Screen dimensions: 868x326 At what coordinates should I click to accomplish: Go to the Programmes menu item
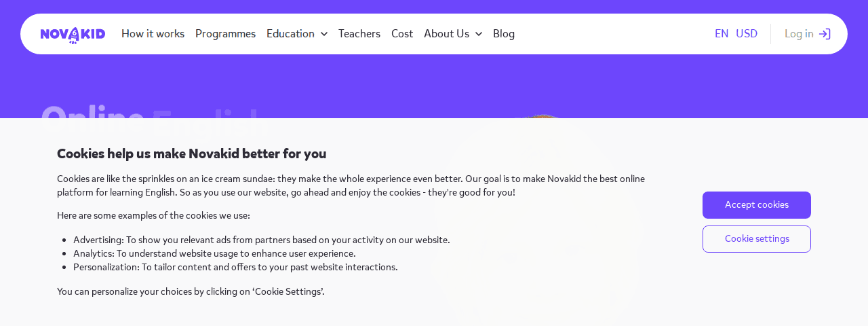click(x=225, y=34)
